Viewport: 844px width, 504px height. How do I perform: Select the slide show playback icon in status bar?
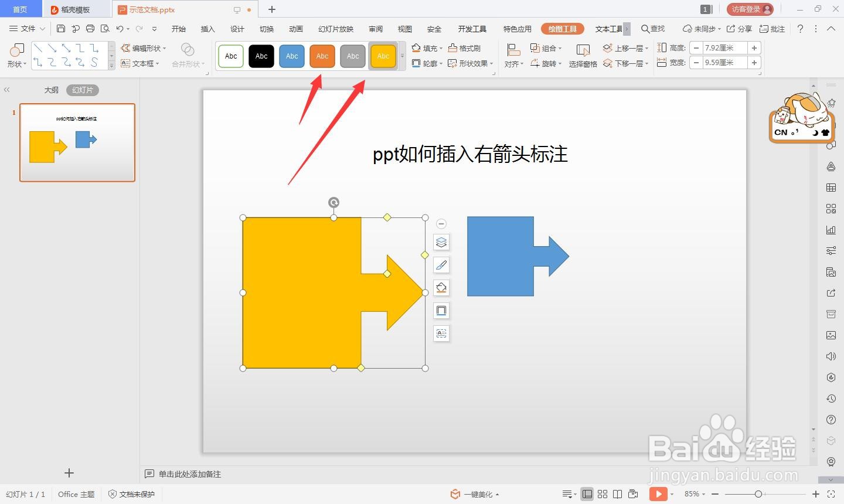coord(659,494)
